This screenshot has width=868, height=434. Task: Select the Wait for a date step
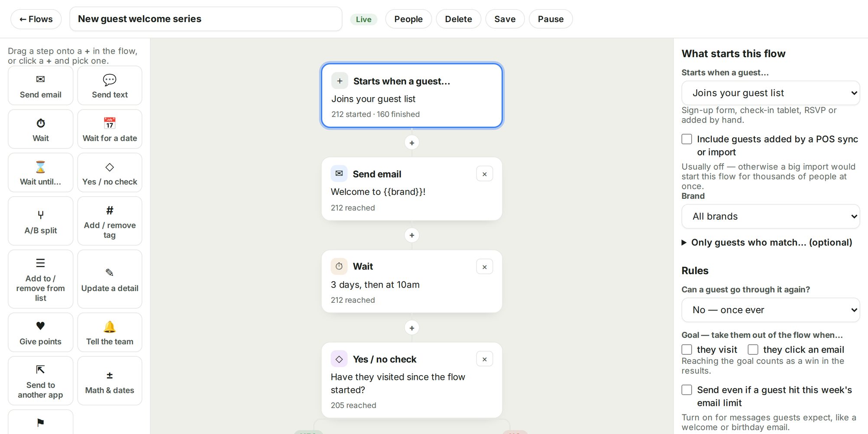110,129
